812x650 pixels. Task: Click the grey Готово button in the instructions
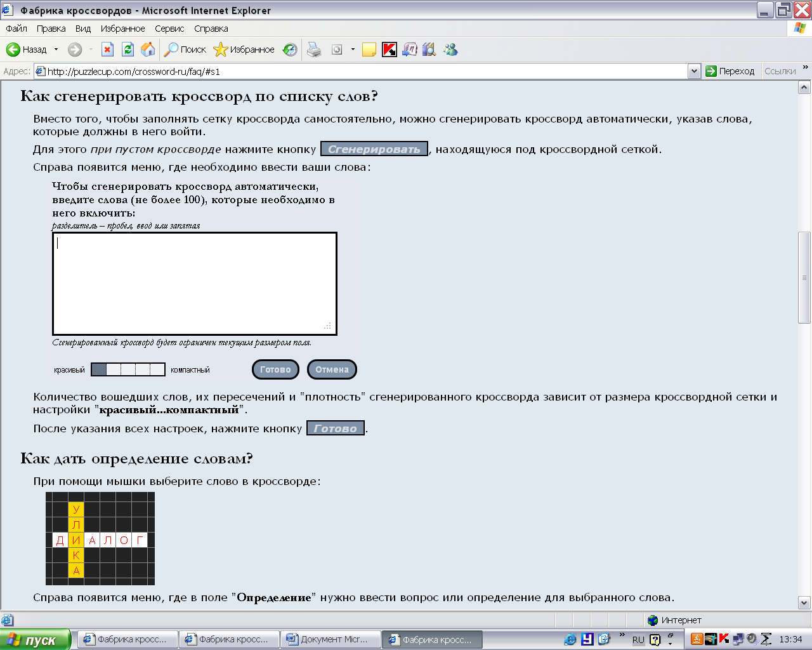[336, 428]
